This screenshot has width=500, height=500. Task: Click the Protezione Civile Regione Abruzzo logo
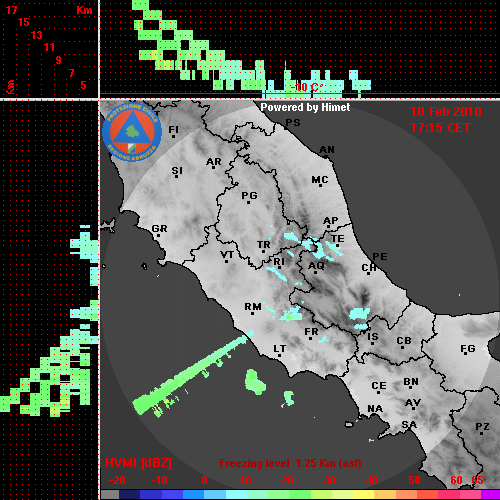(x=132, y=132)
